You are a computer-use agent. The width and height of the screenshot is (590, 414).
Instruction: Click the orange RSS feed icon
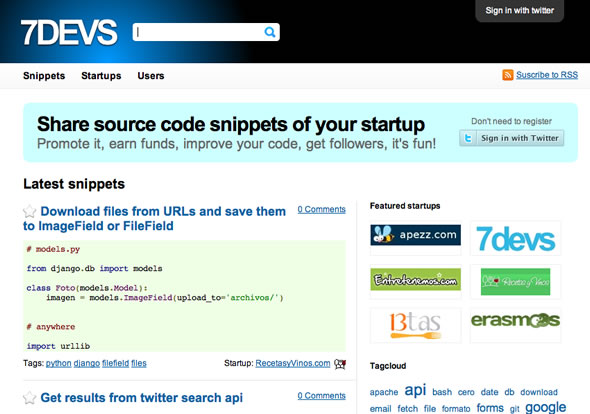508,75
